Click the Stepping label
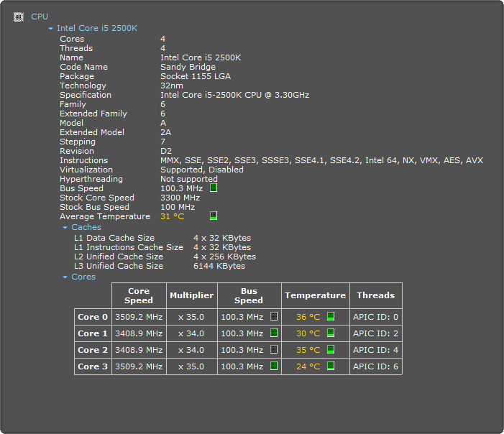The image size is (504, 434). (78, 142)
